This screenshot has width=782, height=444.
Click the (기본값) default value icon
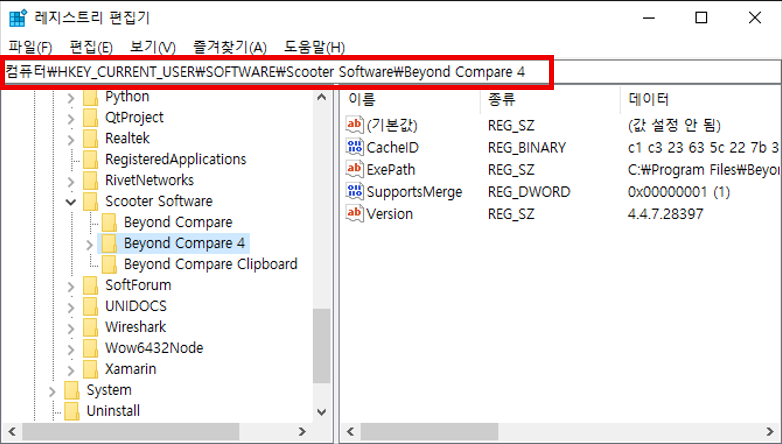[x=354, y=125]
